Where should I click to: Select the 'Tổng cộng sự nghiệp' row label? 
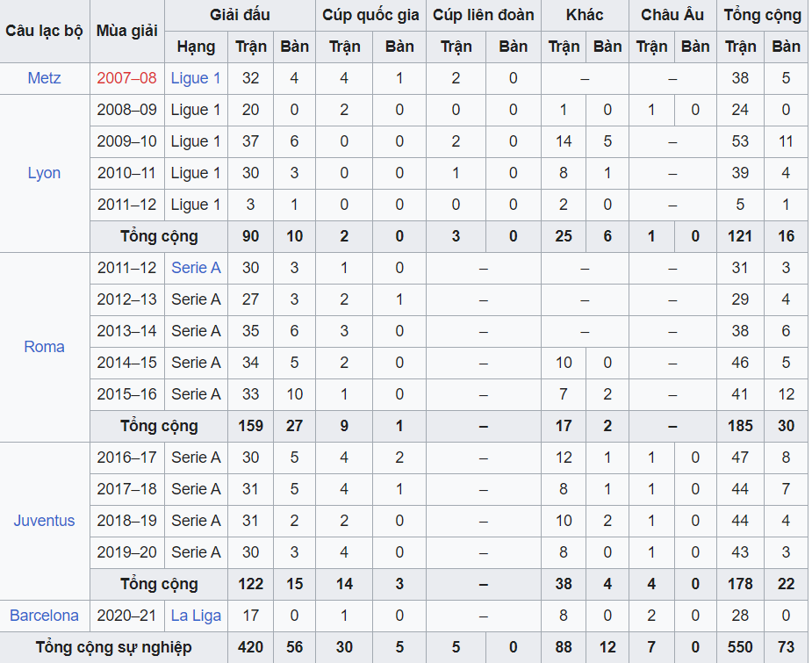click(114, 647)
